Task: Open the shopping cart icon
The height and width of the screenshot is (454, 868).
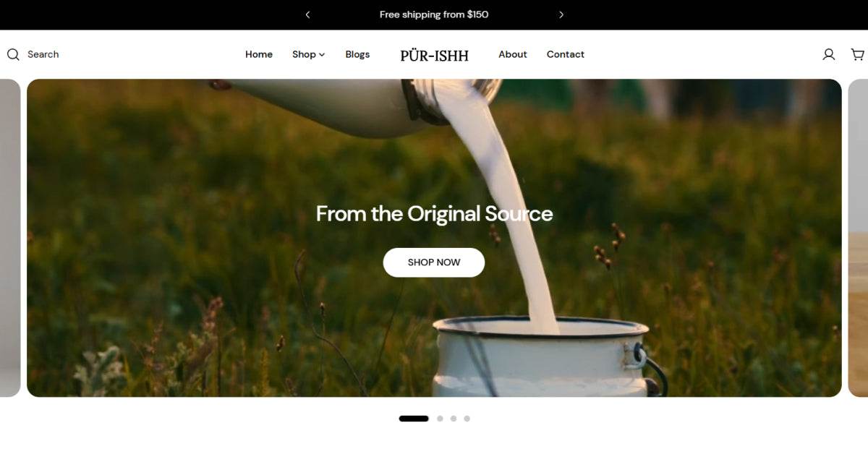Action: pyautogui.click(x=858, y=54)
